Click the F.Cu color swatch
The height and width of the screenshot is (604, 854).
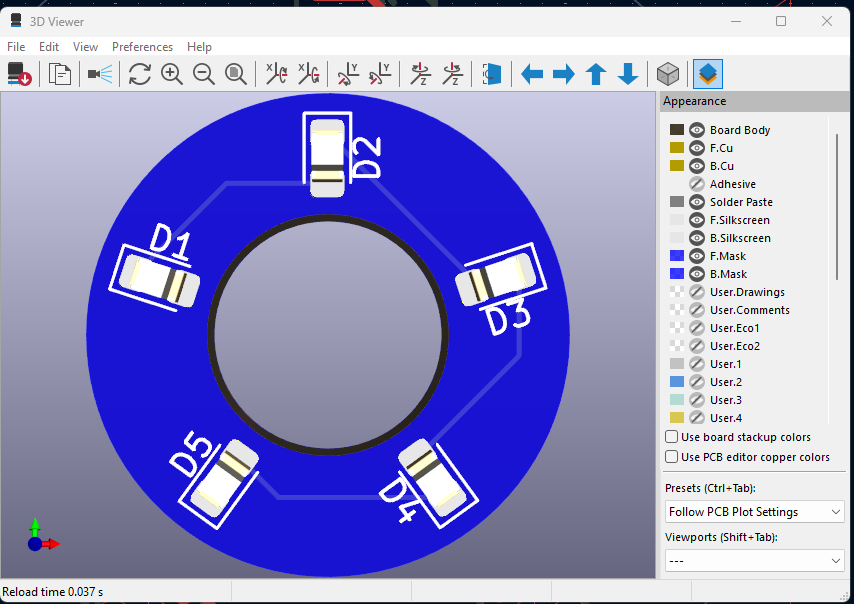(677, 148)
